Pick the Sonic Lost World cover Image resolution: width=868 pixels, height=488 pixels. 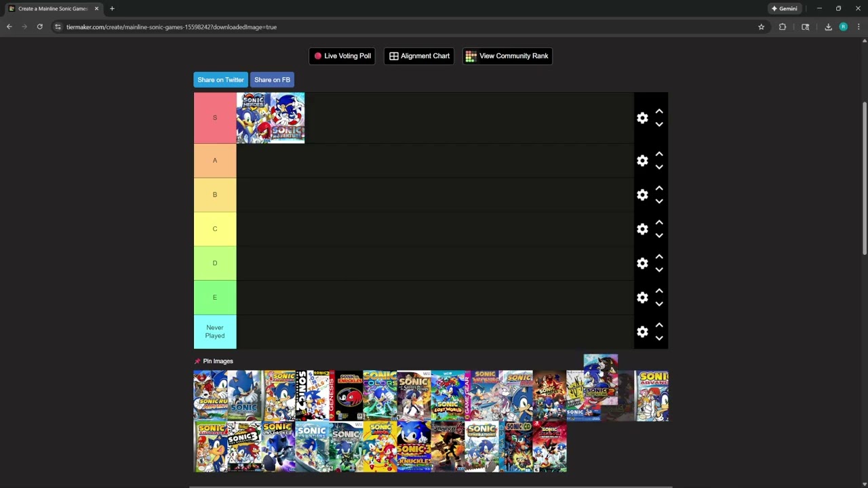pyautogui.click(x=448, y=396)
